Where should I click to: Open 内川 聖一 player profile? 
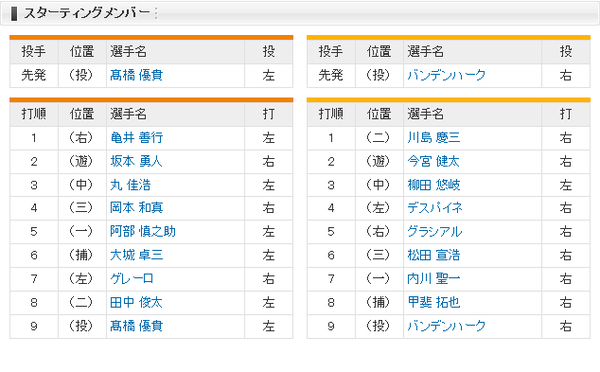[434, 279]
